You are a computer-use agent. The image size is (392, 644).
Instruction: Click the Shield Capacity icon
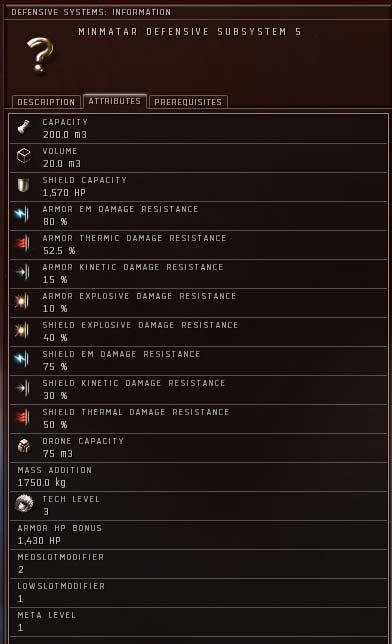24,186
